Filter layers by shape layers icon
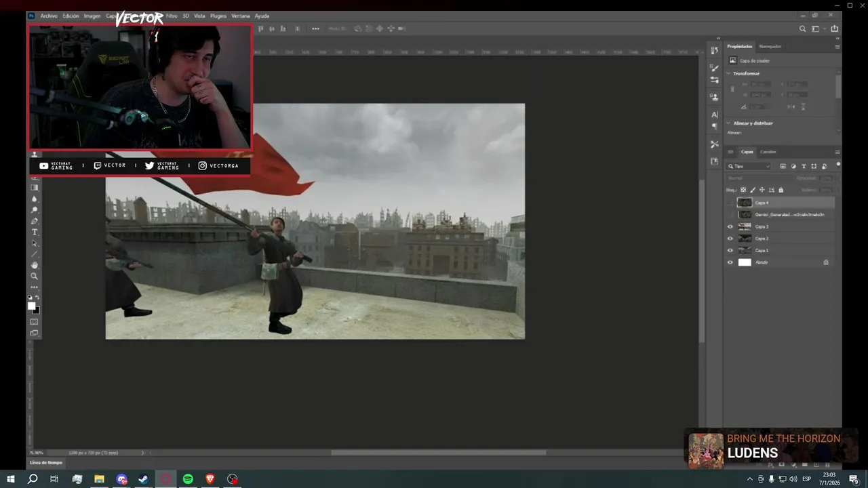The image size is (868, 488). pyautogui.click(x=814, y=166)
